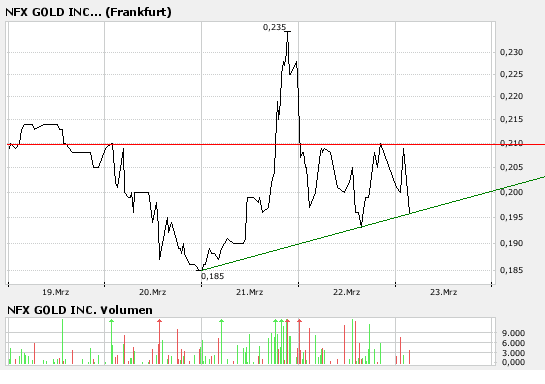
Task: Click the 0,235 peak price label
Action: click(x=275, y=27)
